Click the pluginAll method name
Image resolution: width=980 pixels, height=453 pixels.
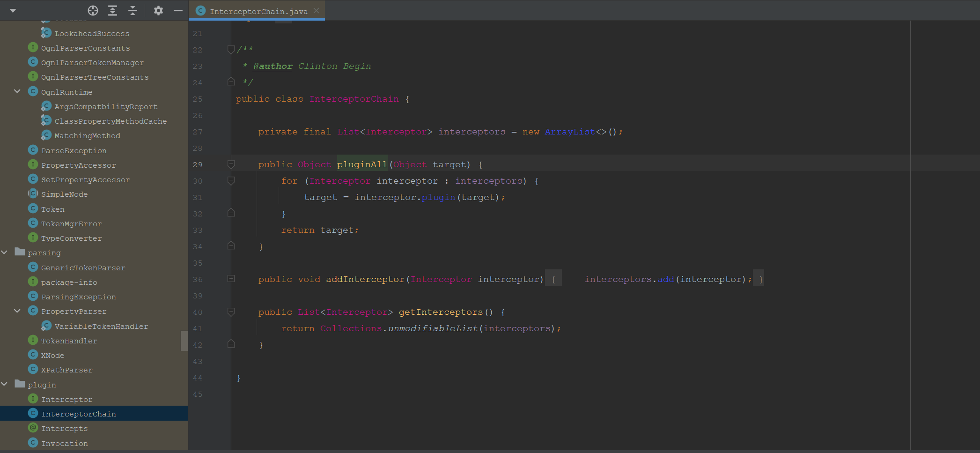coord(362,164)
